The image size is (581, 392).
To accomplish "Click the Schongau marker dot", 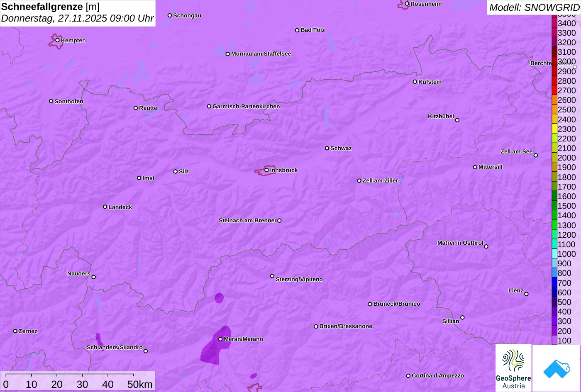I will click(170, 15).
